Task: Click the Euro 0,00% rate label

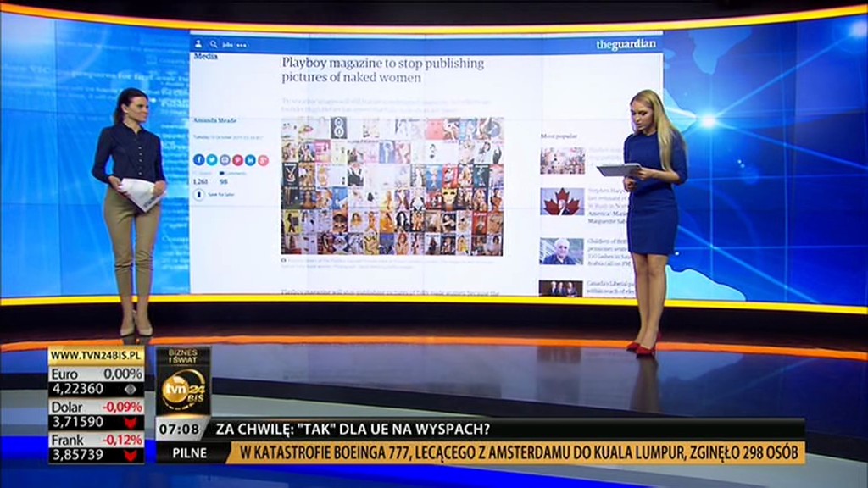Action: click(97, 374)
